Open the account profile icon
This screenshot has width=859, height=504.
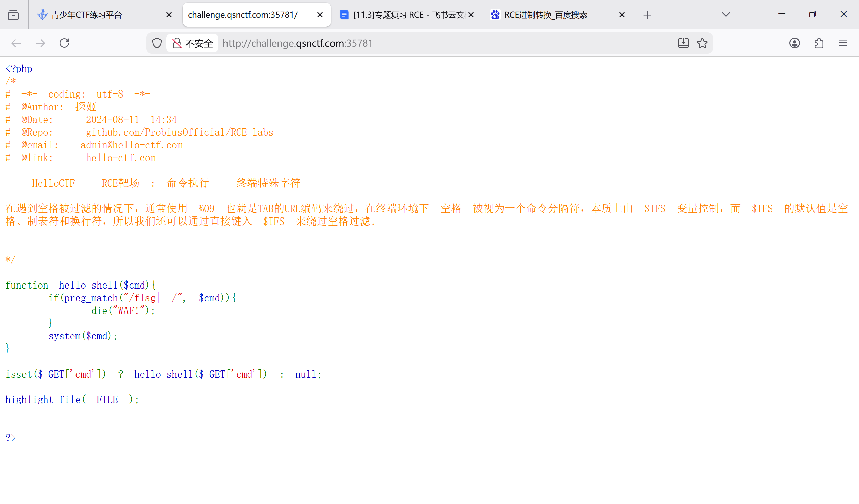click(x=794, y=43)
